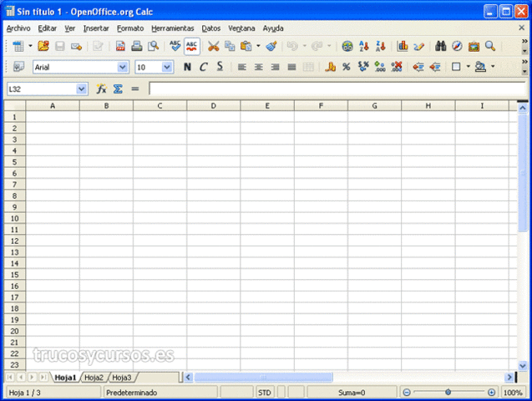Run the Spellcheck ABC checkmark icon
The width and height of the screenshot is (532, 401).
point(175,46)
